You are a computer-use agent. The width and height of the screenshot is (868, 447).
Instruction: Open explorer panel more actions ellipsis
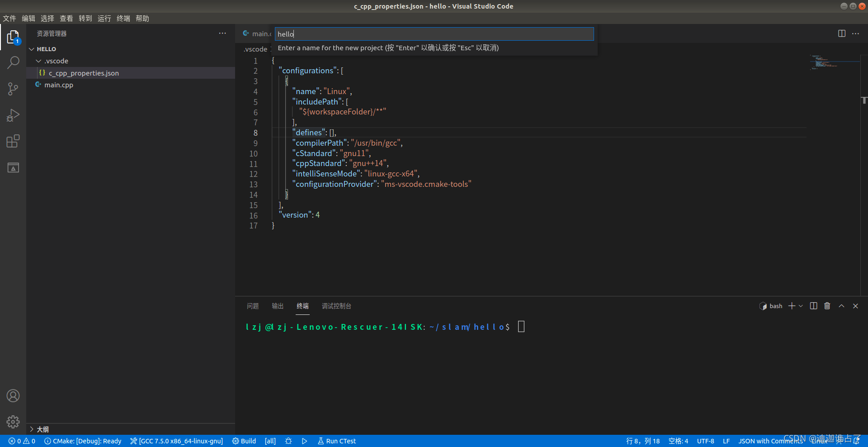(222, 33)
